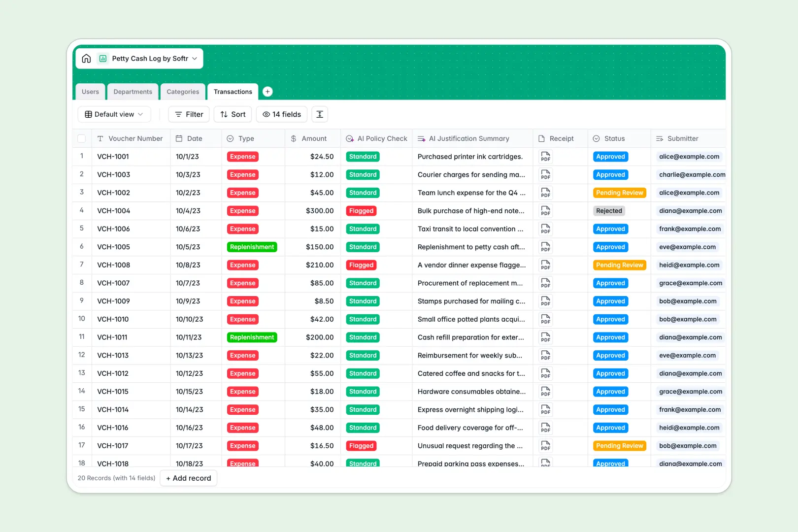Click the attachment icon in the Receipt column header
798x532 pixels.
(x=541, y=138)
